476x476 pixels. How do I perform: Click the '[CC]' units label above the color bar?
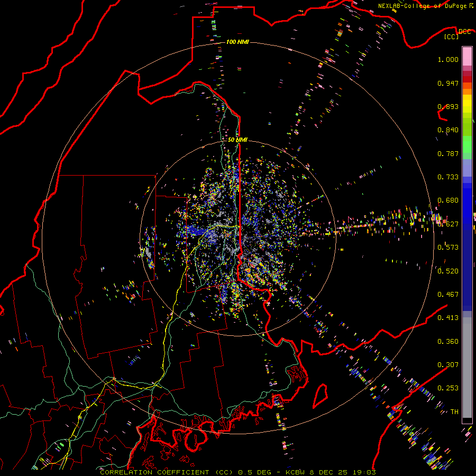pos(452,36)
